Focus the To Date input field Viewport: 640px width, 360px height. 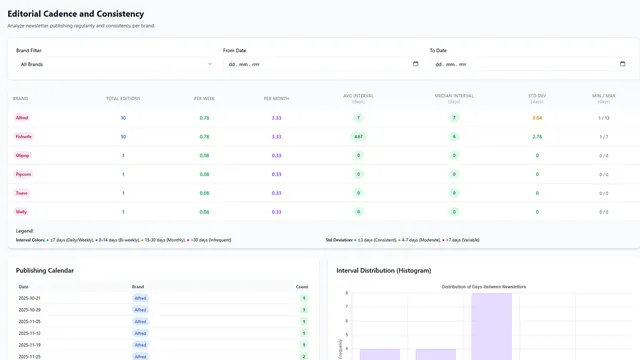pos(529,64)
